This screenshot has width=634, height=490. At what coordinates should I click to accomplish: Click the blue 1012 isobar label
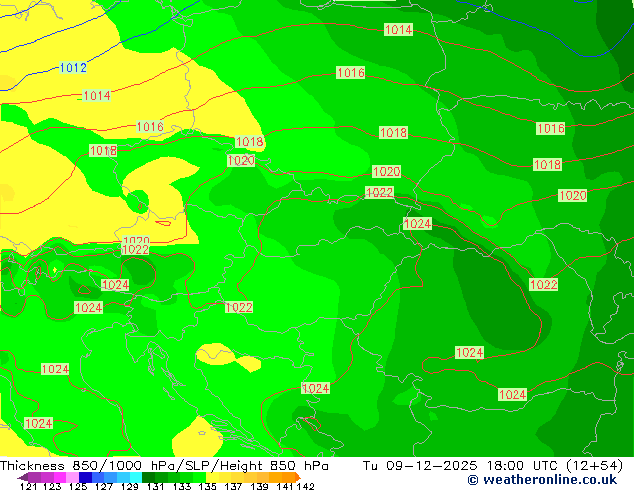point(73,68)
